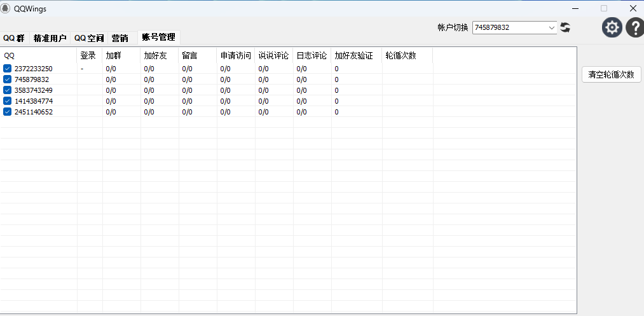Sort by the 加好友验证 column header

pos(353,55)
